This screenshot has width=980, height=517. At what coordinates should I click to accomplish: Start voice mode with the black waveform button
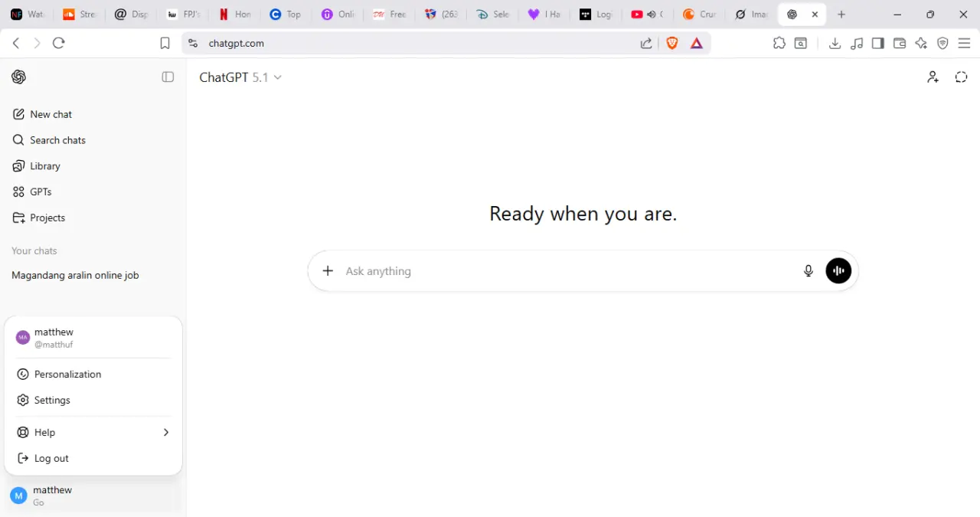coord(838,271)
